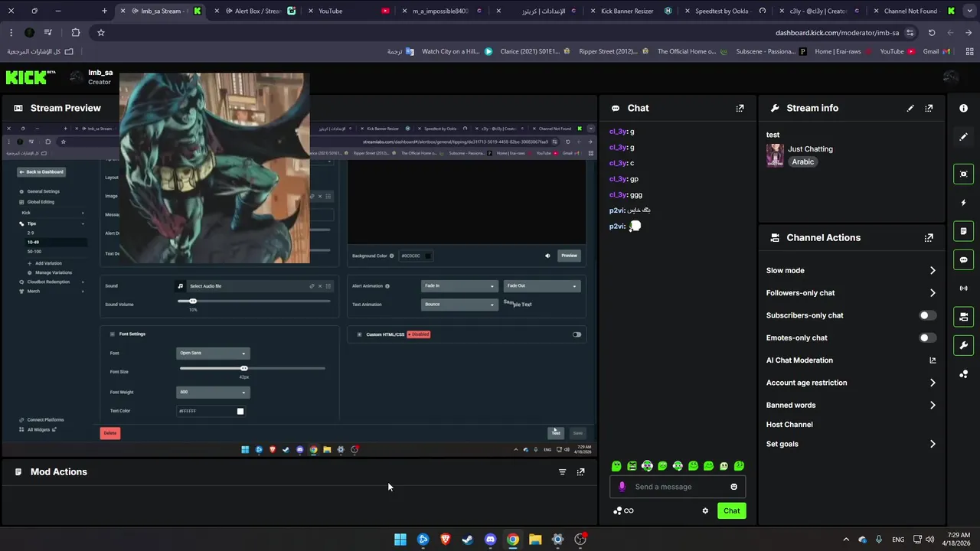Open Host Channel action
The image size is (980, 551).
tap(789, 425)
